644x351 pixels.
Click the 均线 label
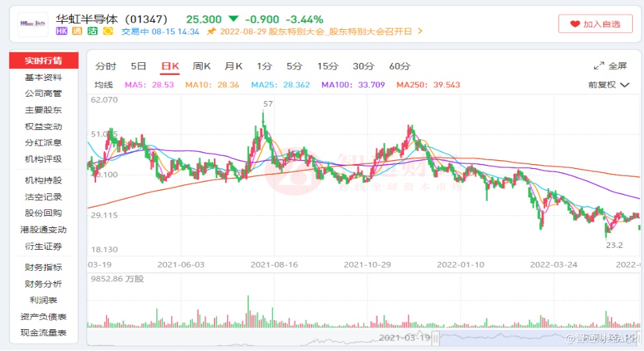103,85
